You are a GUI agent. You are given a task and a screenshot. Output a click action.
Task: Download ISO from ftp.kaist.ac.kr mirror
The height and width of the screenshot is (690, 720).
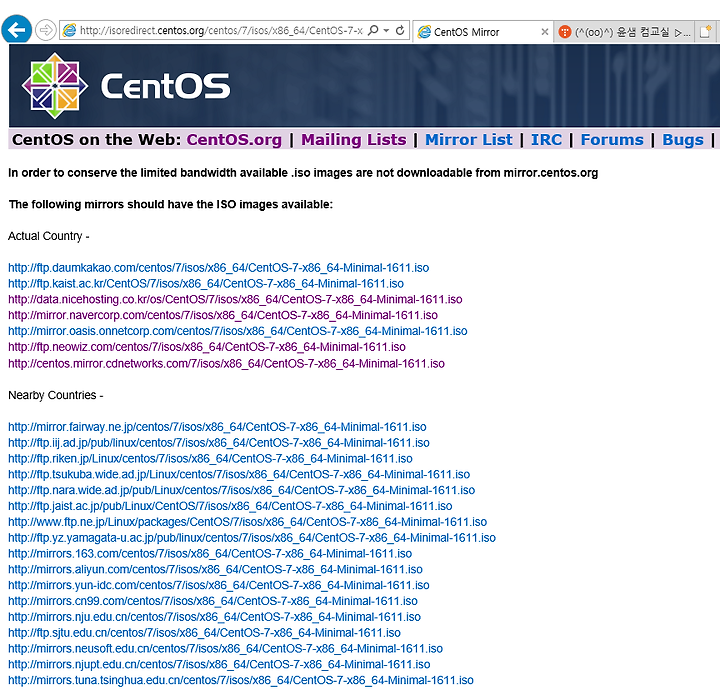(x=206, y=284)
